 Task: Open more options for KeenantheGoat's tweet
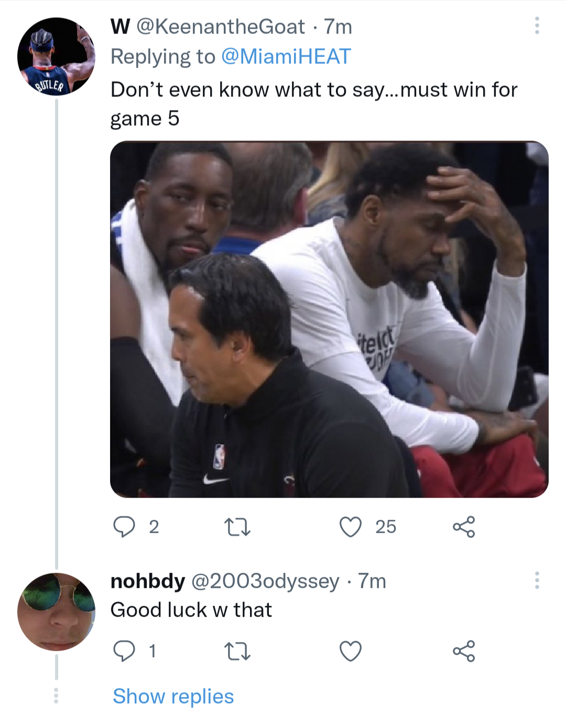coord(537,26)
